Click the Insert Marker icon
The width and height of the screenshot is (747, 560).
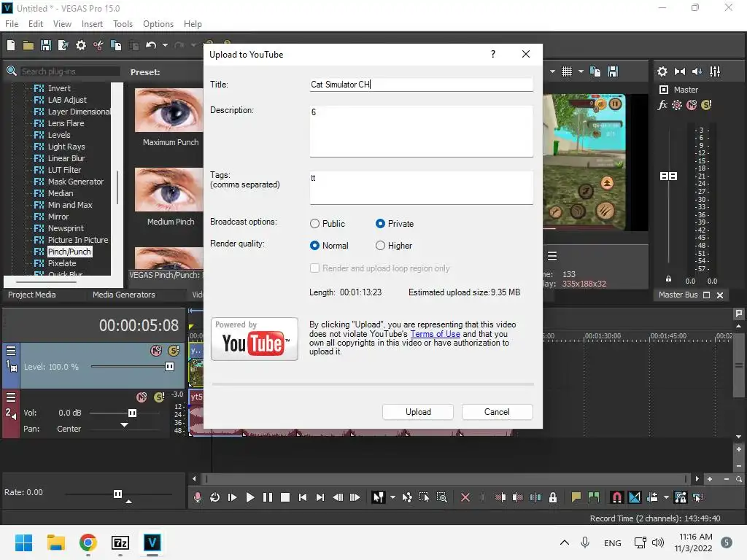(x=576, y=497)
